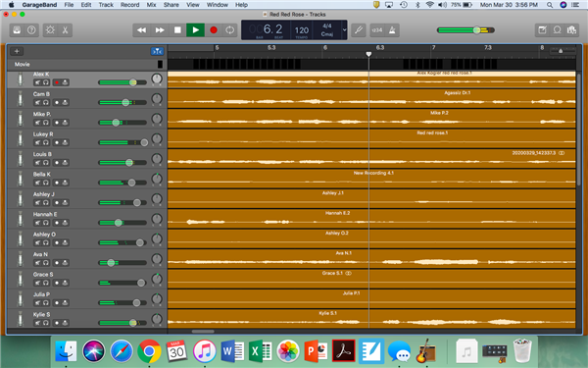
Task: Click the Cmaj key signature display
Action: (x=327, y=34)
